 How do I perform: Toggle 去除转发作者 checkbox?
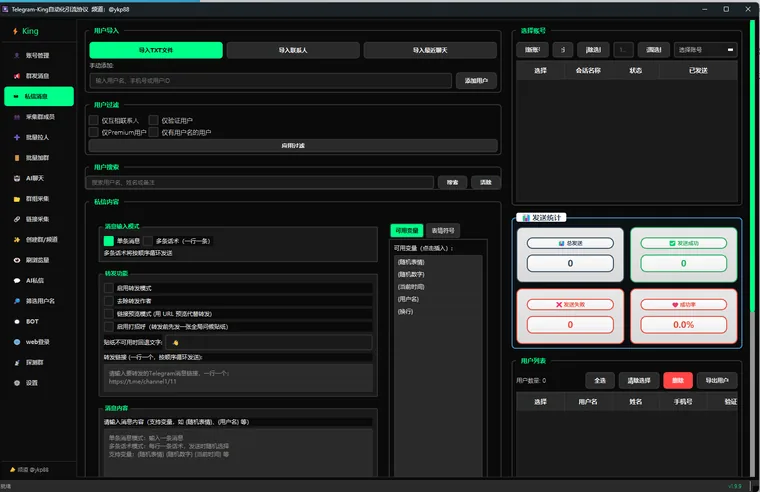[x=109, y=301]
